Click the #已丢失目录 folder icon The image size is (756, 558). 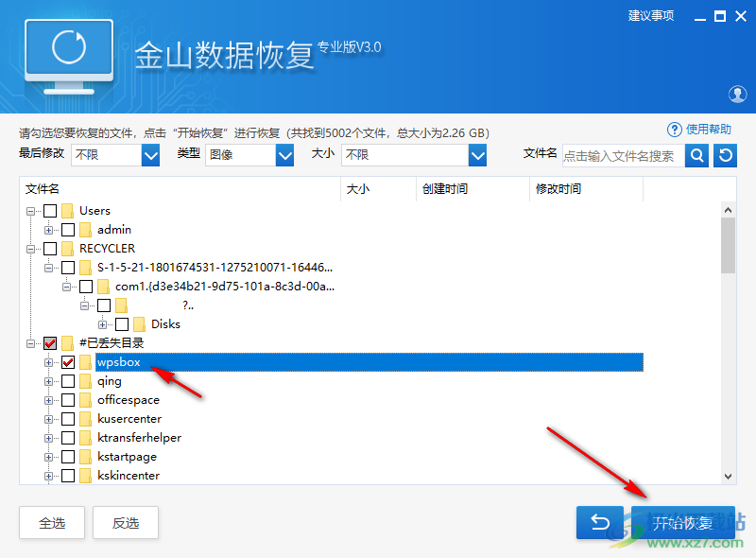[67, 343]
